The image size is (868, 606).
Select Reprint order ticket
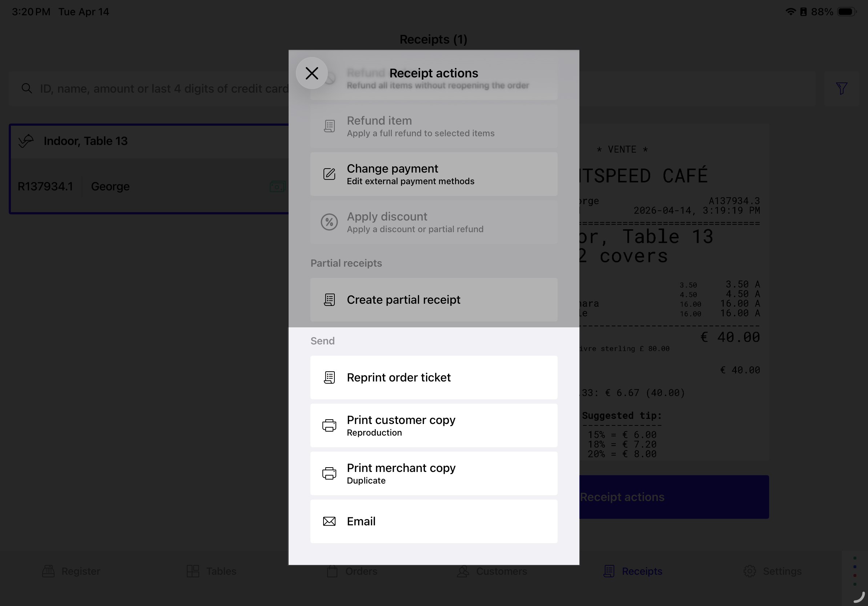434,377
